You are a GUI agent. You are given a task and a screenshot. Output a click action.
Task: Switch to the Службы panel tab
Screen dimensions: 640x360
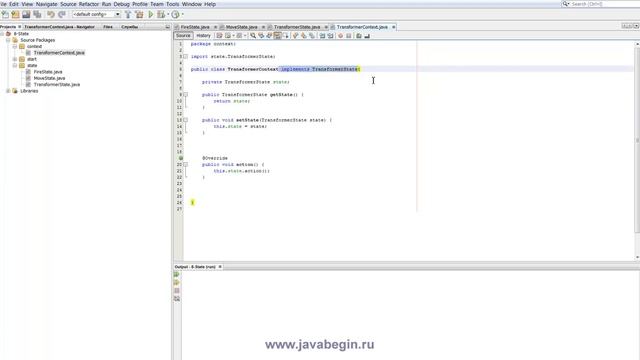tap(129, 27)
